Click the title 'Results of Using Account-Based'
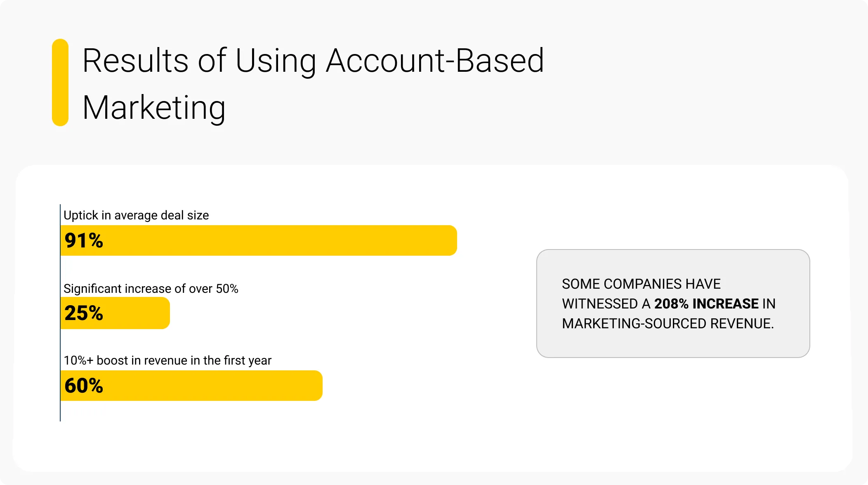868x485 pixels. 314,61
